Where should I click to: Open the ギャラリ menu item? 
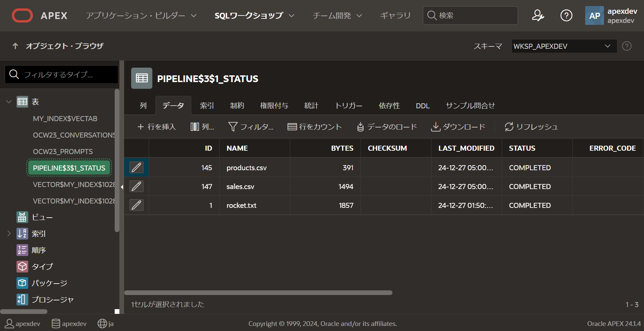pos(395,15)
